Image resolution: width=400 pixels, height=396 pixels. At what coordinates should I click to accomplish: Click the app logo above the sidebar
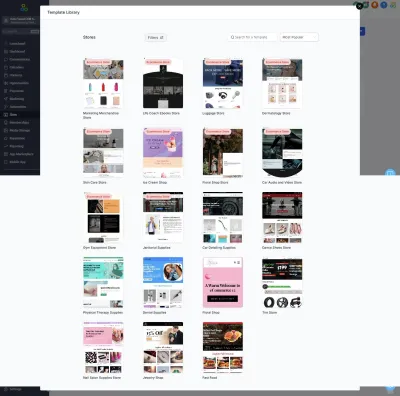pos(24,7)
